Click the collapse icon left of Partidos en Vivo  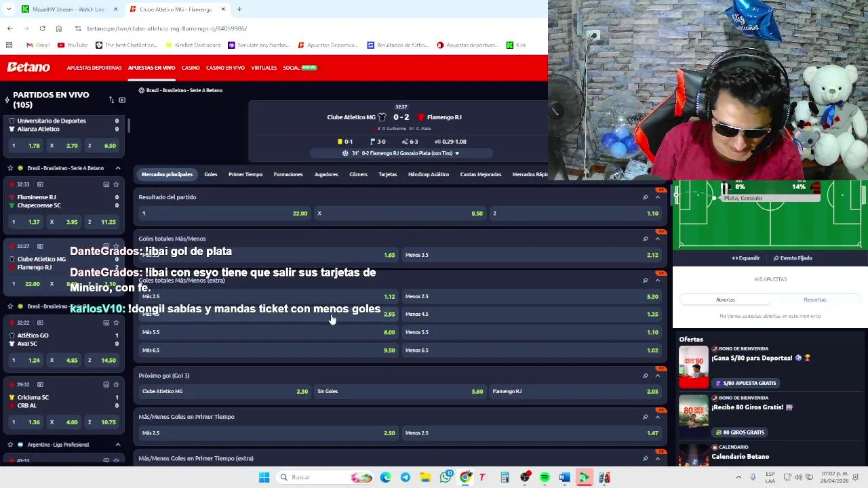tap(7, 100)
